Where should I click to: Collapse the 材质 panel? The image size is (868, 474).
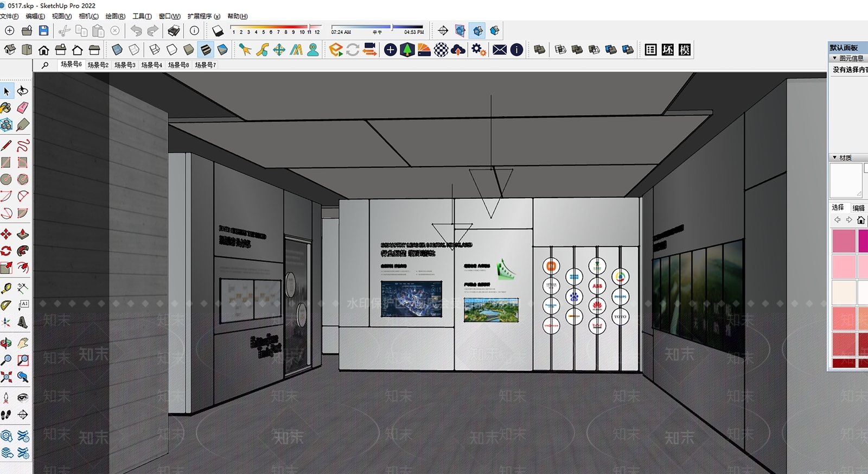[x=834, y=157]
